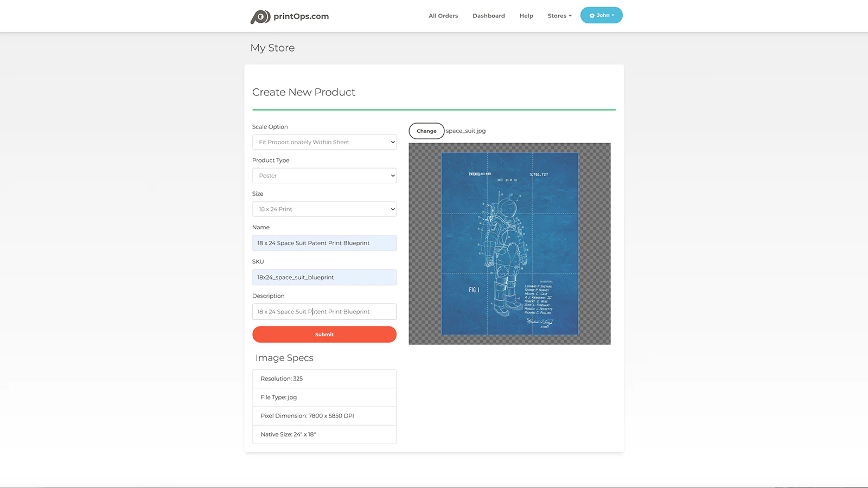Focus the SKU text field
Image resolution: width=868 pixels, height=488 pixels.
[324, 278]
